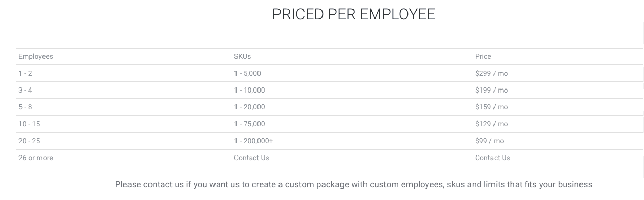Select the Employees column header

point(36,56)
